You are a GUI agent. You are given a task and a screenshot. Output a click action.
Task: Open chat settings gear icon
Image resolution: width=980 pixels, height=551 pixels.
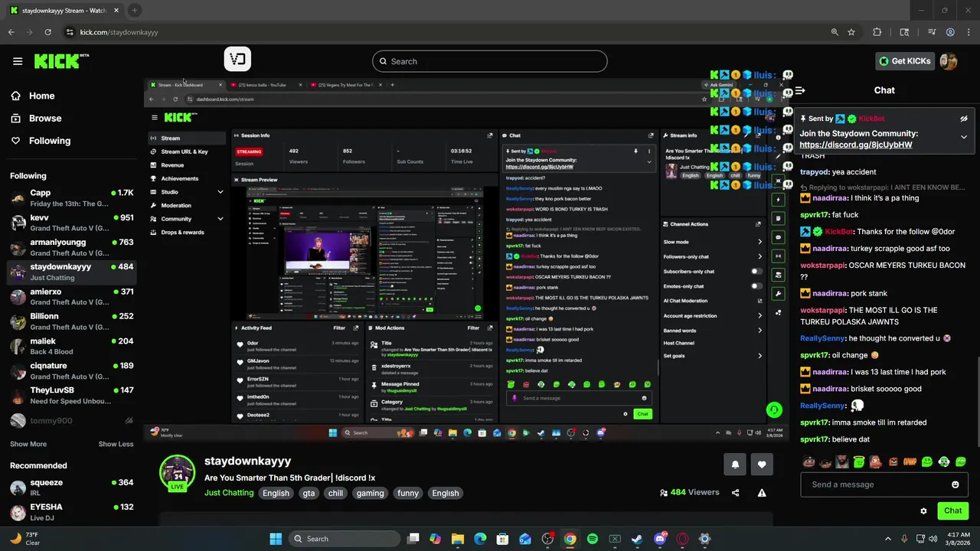(x=923, y=510)
